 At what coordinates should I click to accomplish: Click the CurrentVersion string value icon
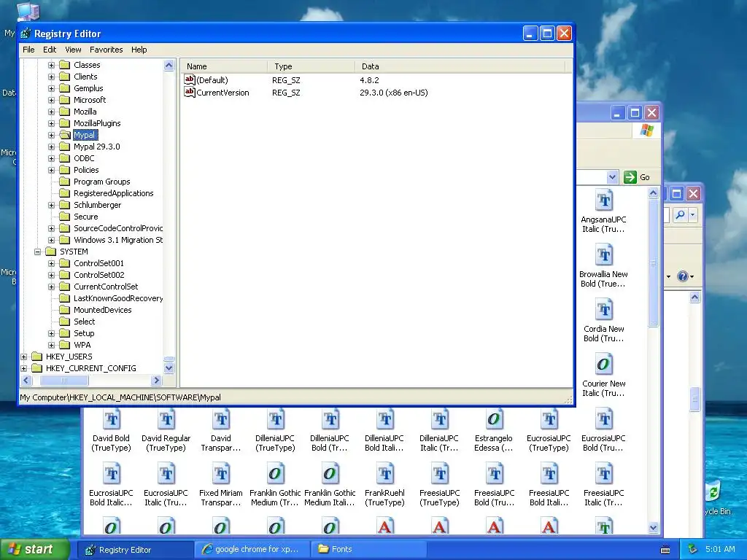(190, 92)
